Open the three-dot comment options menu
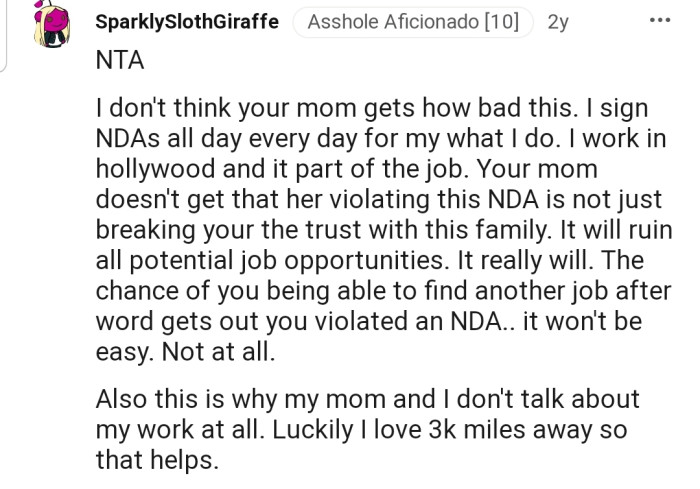 tap(661, 21)
